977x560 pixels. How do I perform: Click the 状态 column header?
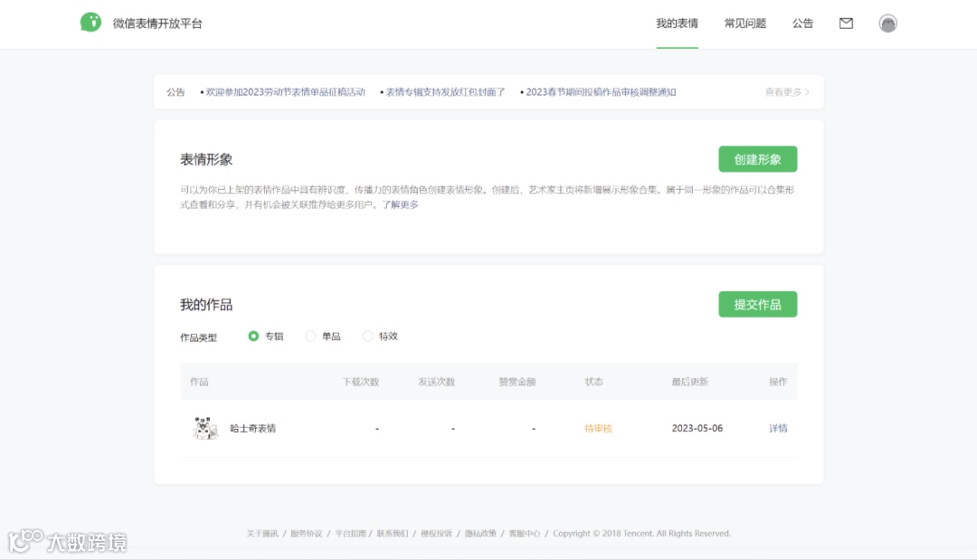(x=593, y=381)
